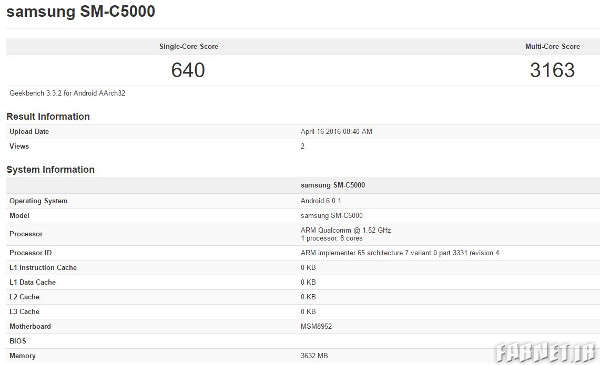
Task: Select the Processor row label
Action: pyautogui.click(x=26, y=234)
